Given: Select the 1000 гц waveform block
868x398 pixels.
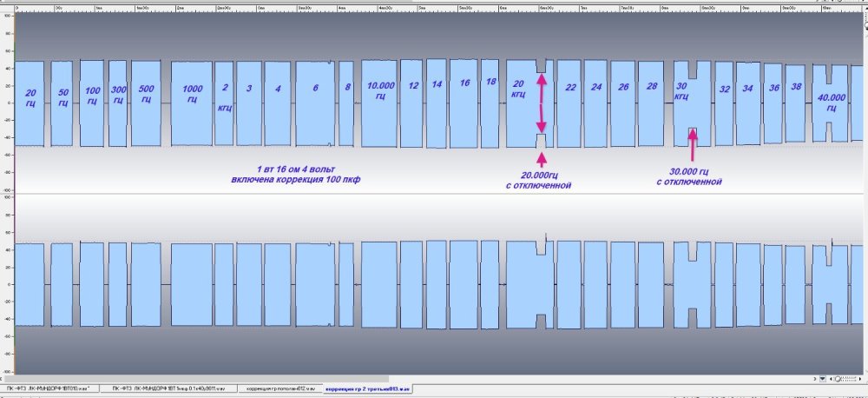Looking at the screenshot, I should click(x=192, y=103).
